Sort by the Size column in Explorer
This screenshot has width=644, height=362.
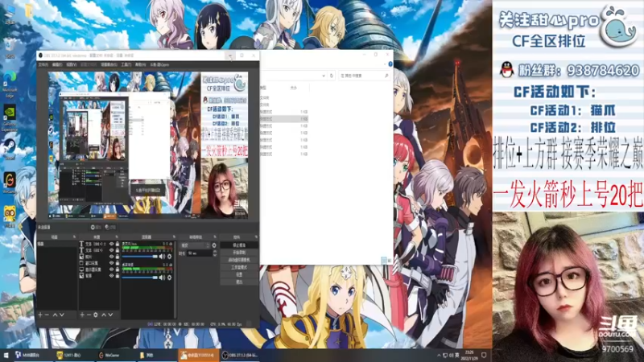[293, 88]
